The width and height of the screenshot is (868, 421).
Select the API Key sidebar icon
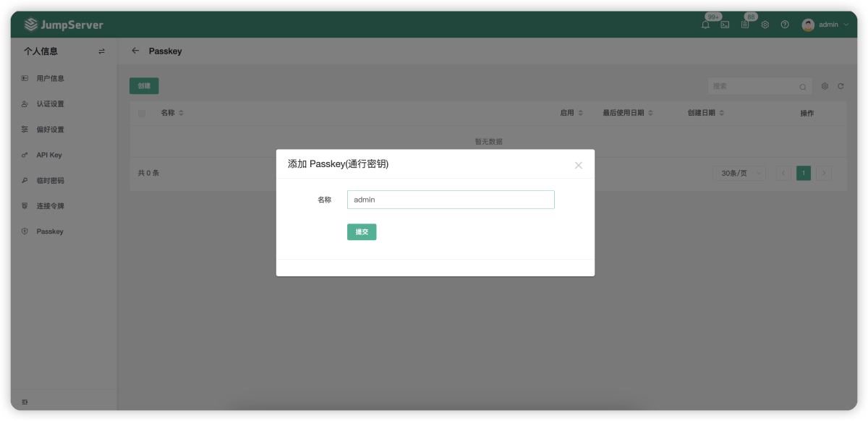24,155
